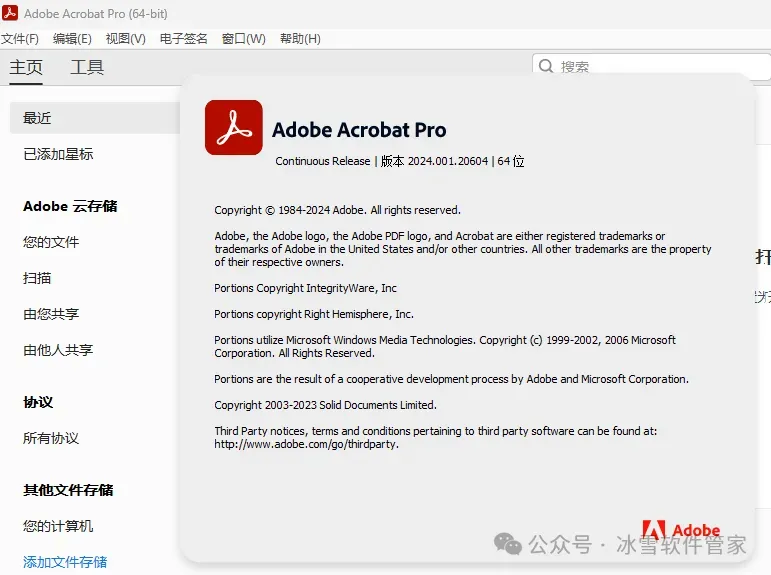The width and height of the screenshot is (771, 575).
Task: Select 最近 in the sidebar
Action: 95,118
